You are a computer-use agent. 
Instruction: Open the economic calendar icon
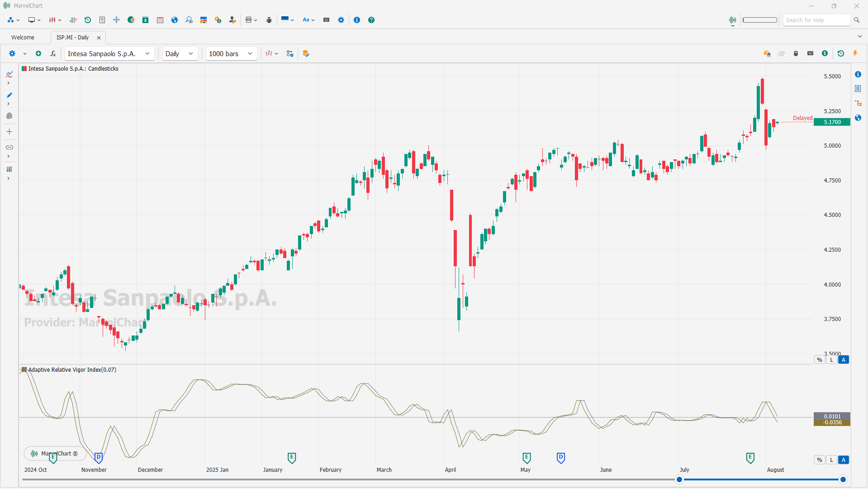[x=160, y=20]
